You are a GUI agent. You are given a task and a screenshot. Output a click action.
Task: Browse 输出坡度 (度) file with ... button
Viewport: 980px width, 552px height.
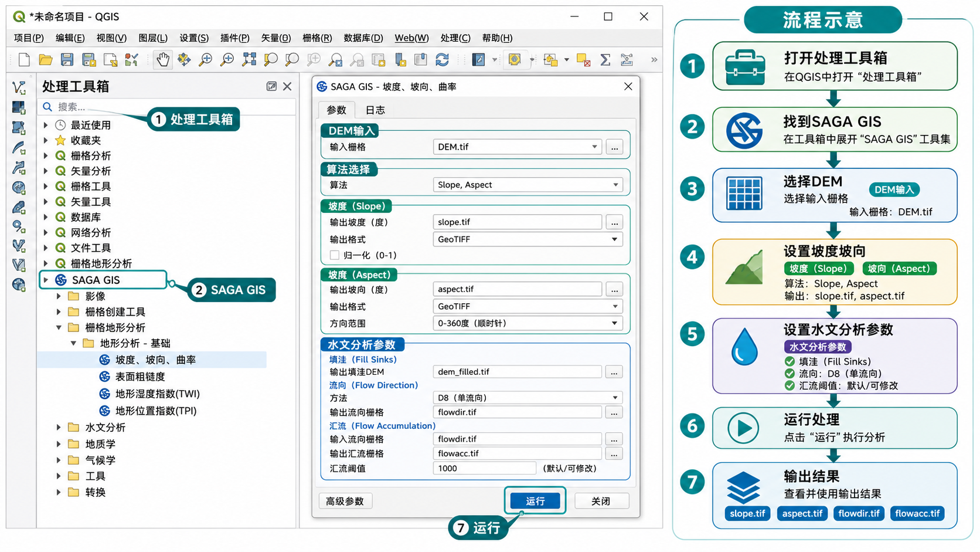(x=614, y=222)
